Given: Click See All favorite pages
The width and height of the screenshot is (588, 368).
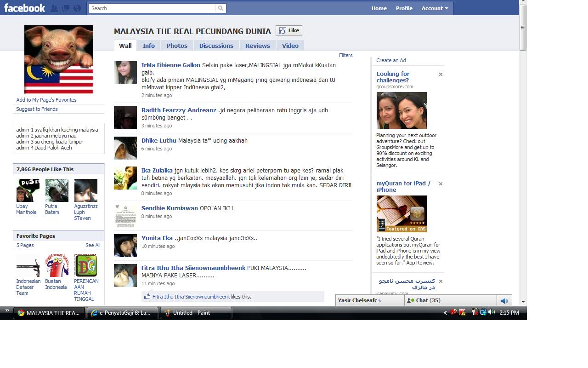Looking at the screenshot, I should [x=93, y=245].
